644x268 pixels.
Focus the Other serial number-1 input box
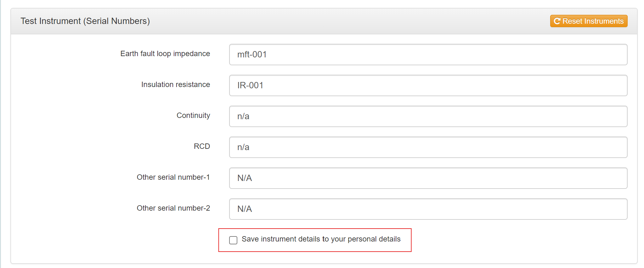coord(428,178)
